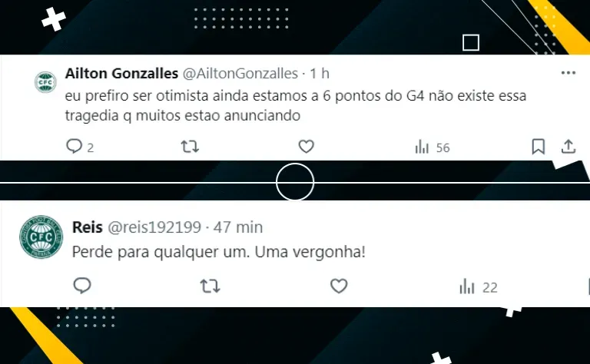Viewport: 590px width, 364px height.
Task: Reply to Reis' tweet
Action: click(82, 286)
